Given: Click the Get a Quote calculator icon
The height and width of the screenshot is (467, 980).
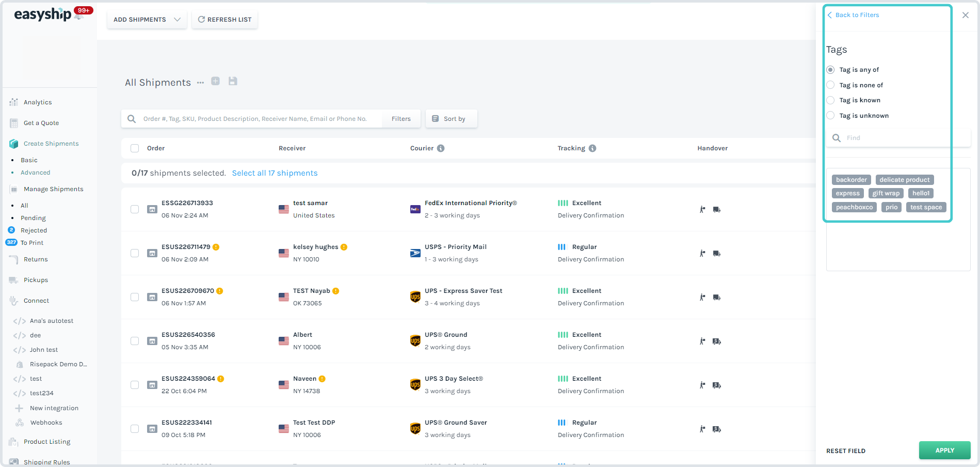Looking at the screenshot, I should click(x=14, y=123).
